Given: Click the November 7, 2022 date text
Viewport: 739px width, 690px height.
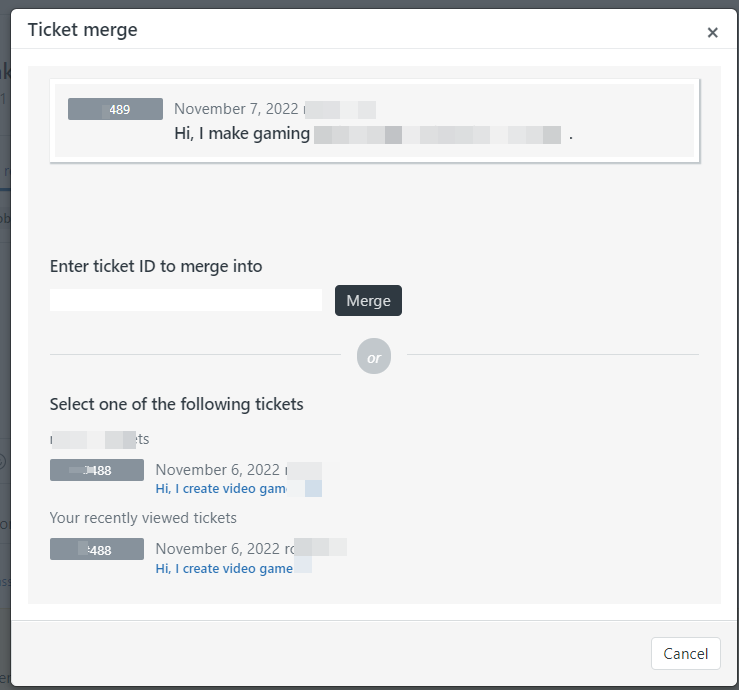Looking at the screenshot, I should pyautogui.click(x=237, y=109).
